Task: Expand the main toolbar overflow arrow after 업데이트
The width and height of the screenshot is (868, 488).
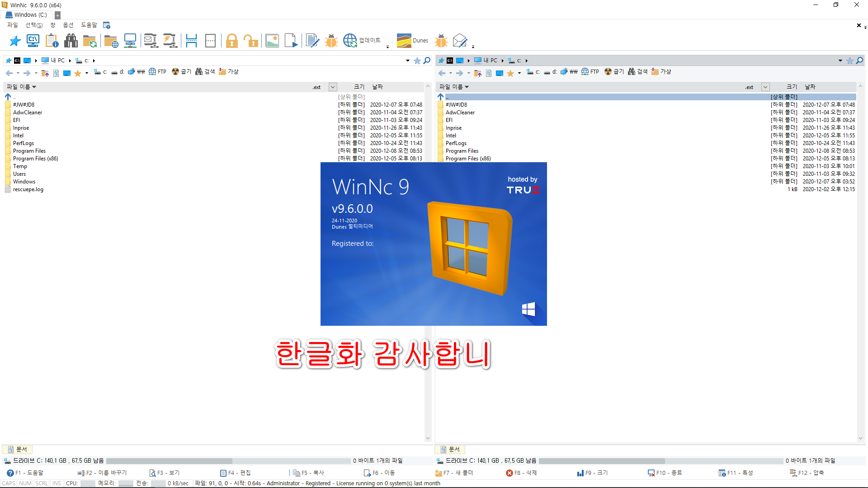Action: 387,46
